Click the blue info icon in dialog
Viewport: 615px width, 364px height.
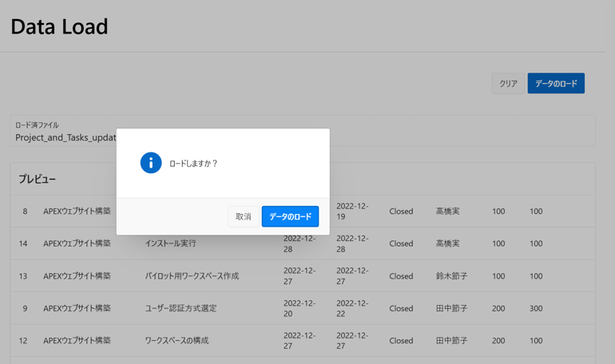[151, 163]
